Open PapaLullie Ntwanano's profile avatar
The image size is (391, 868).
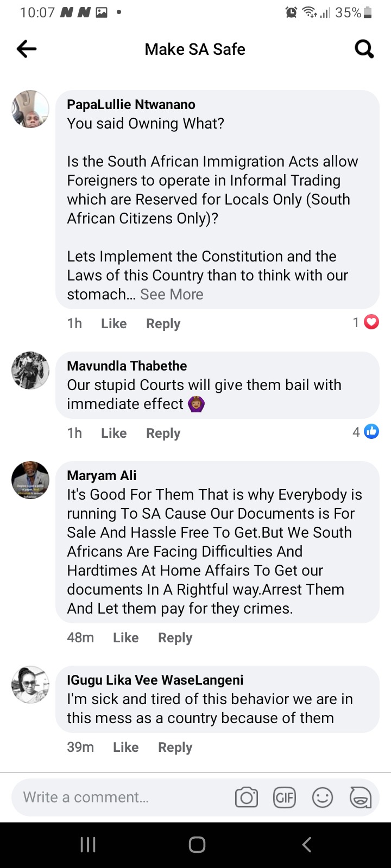pos(30,109)
